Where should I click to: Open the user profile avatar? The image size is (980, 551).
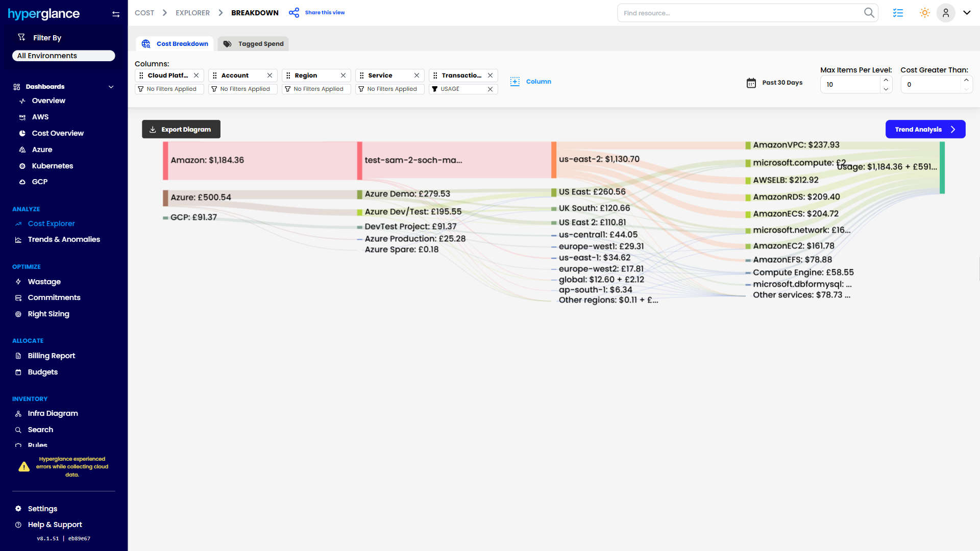tap(946, 13)
